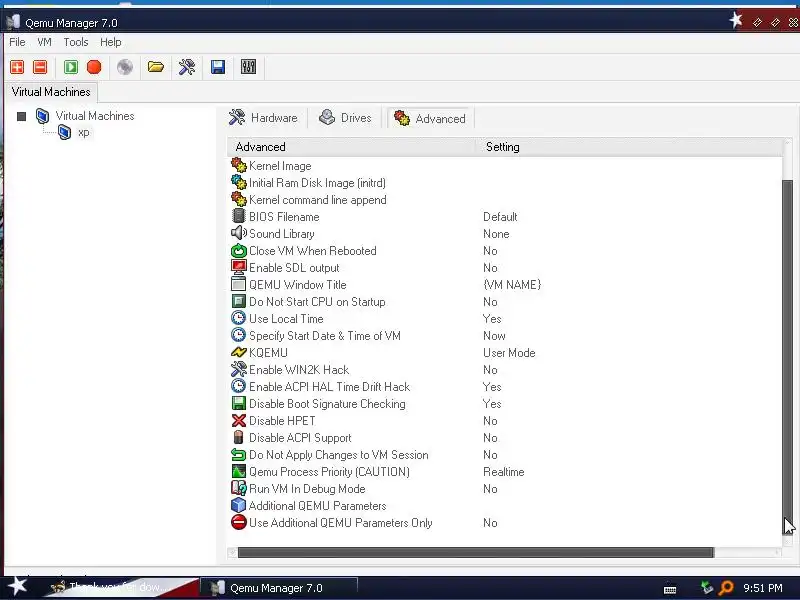Click the Do Not Apply Changes arrow icon

click(238, 455)
